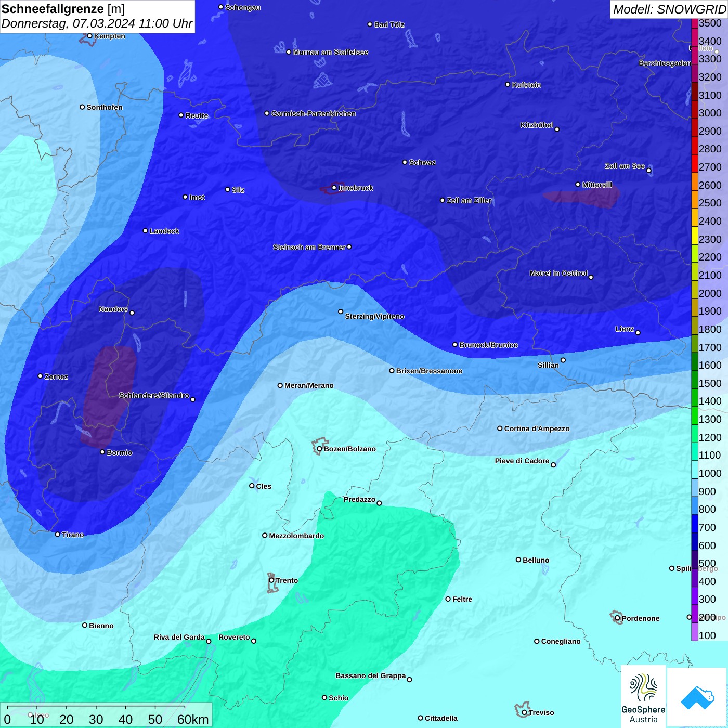Click the Rovereto label
Image resolution: width=728 pixels, height=728 pixels.
[x=234, y=637]
